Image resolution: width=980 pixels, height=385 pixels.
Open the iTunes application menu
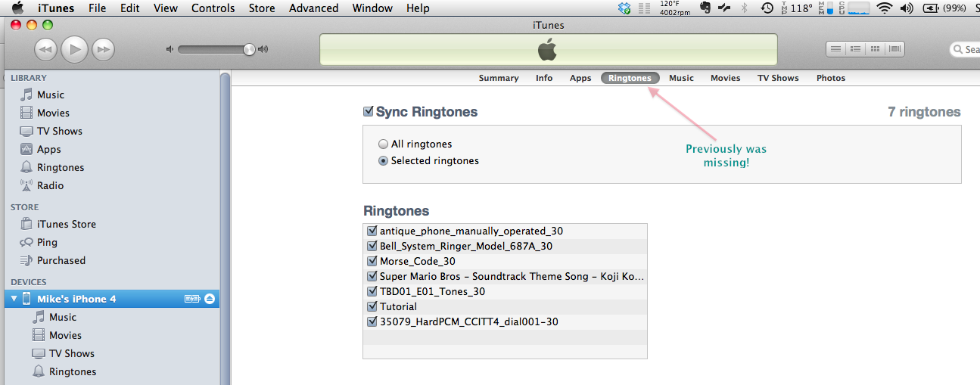(x=56, y=8)
